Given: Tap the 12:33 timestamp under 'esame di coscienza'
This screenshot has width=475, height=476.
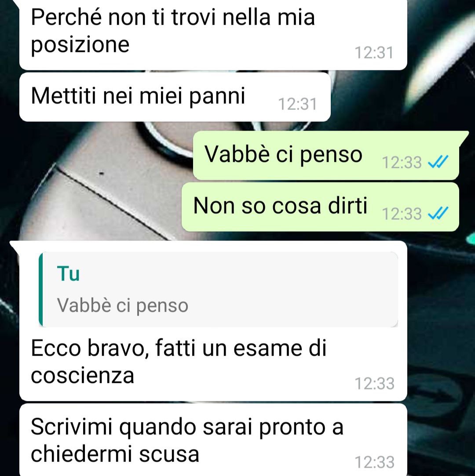Looking at the screenshot, I should tap(374, 383).
